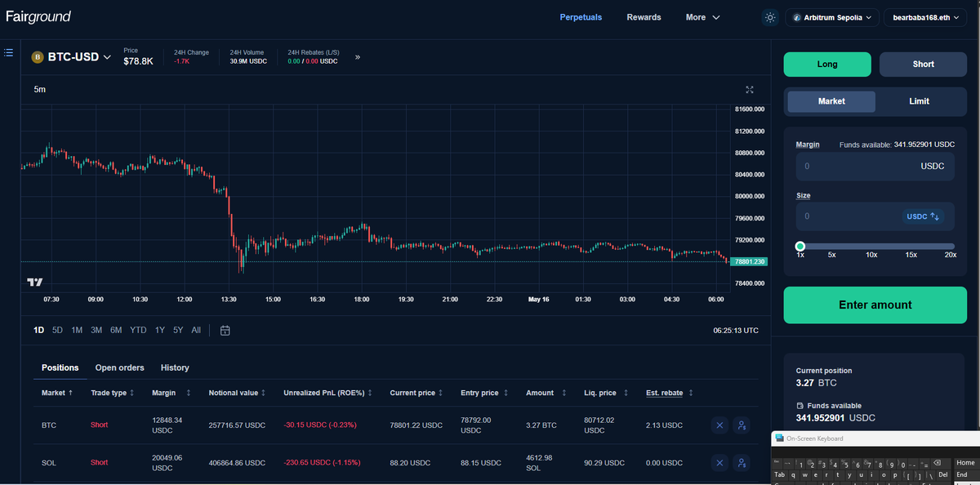Open the market list sidebar icon
This screenshot has width=980, height=485.
tap(8, 52)
